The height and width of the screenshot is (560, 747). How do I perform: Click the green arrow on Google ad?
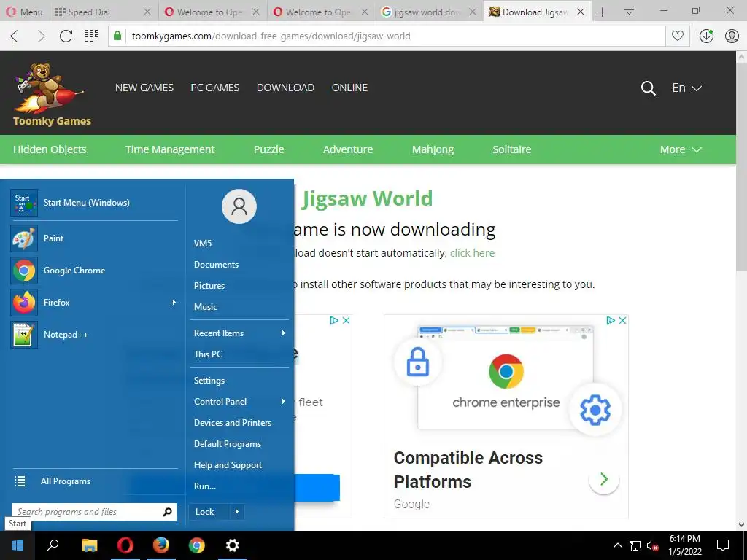coord(603,478)
